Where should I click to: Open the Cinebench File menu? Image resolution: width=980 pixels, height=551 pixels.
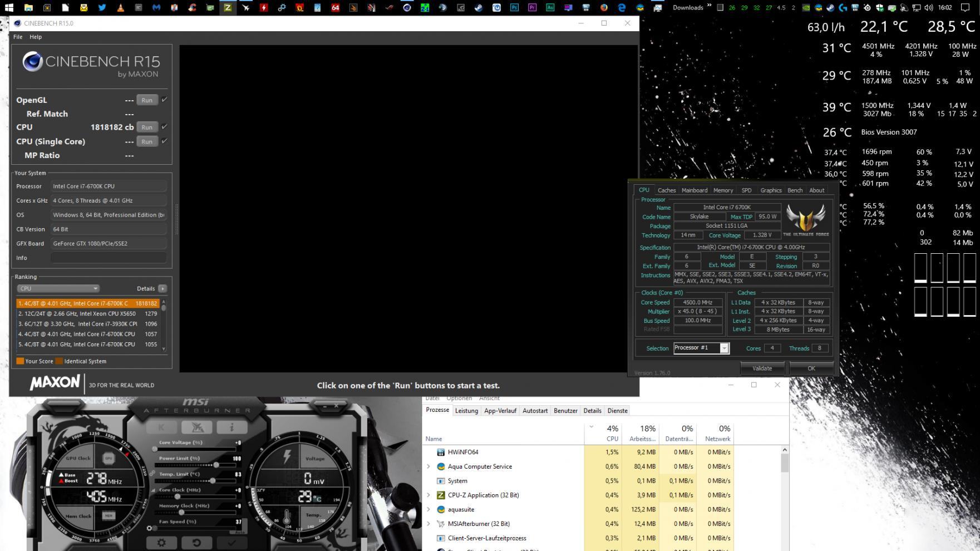(x=18, y=37)
